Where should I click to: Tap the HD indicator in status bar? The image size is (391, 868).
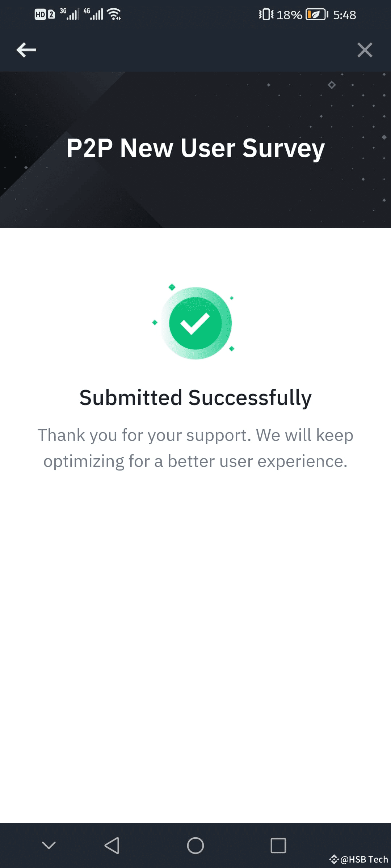(x=41, y=14)
